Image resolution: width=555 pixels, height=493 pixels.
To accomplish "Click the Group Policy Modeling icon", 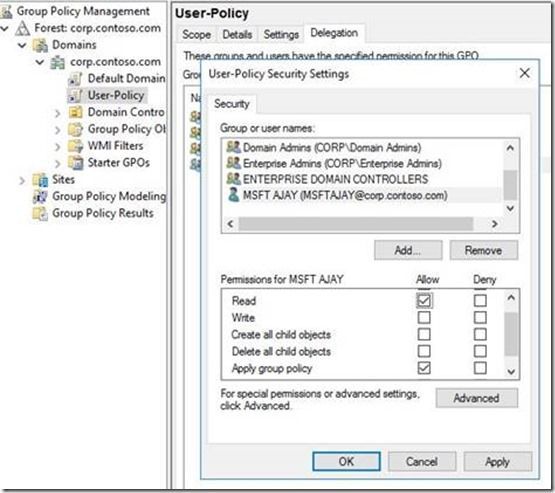I will pos(40,196).
